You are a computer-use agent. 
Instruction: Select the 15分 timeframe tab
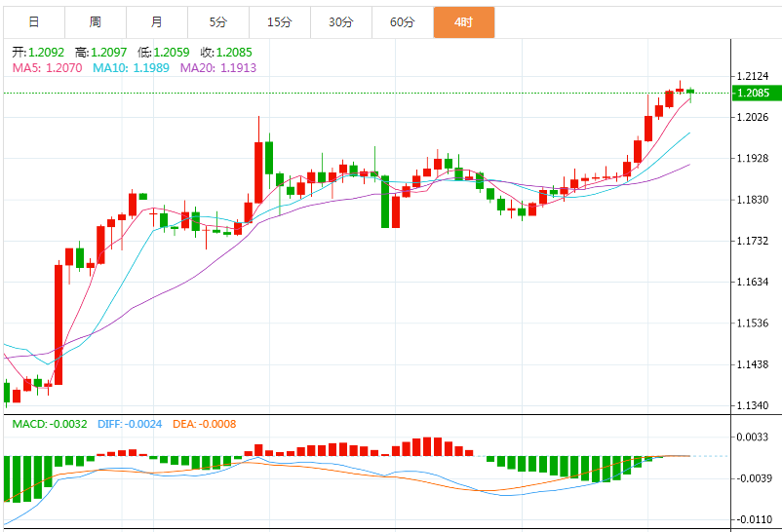pyautogui.click(x=279, y=22)
